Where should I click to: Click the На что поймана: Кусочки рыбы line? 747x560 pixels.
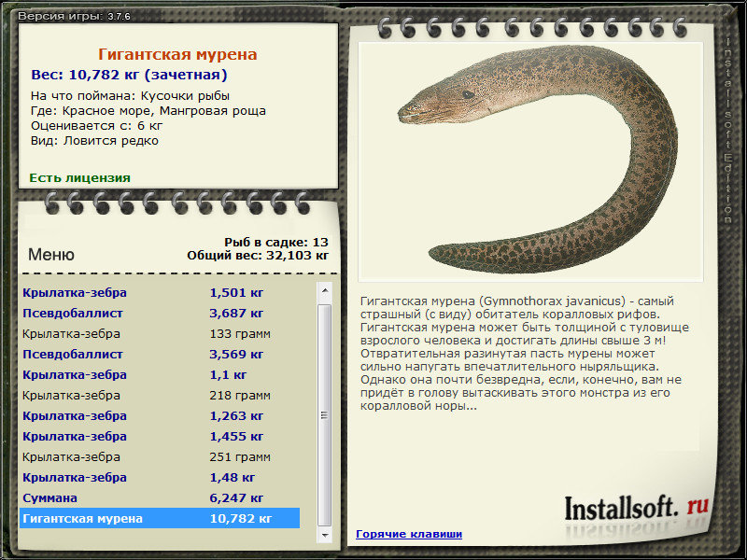click(130, 96)
